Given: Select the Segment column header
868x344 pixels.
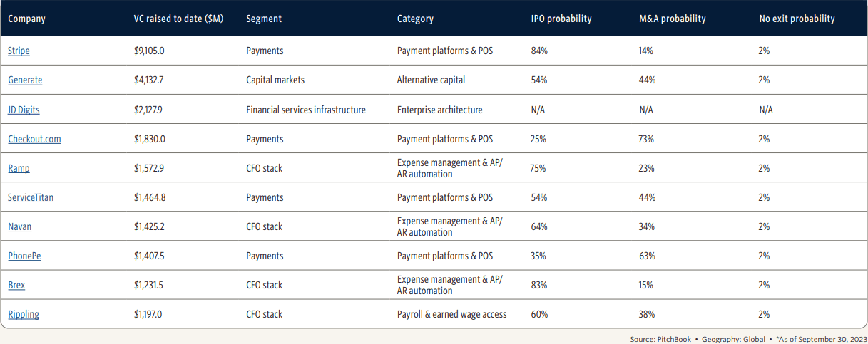Looking at the screenshot, I should tap(263, 19).
